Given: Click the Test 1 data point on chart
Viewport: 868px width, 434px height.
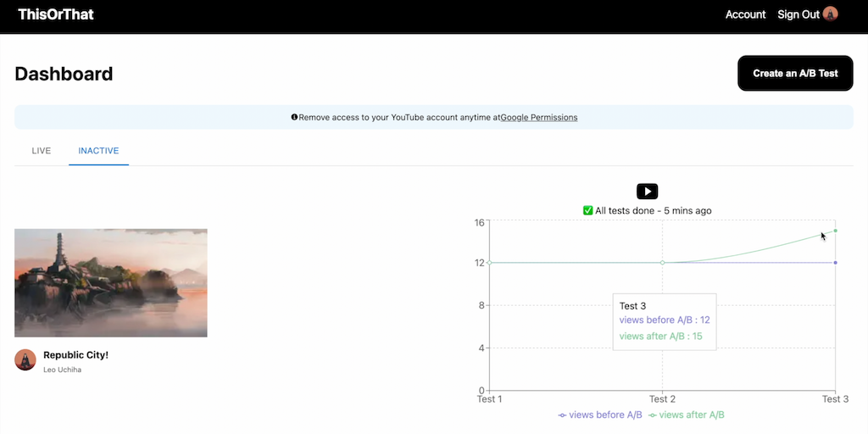Looking at the screenshot, I should pyautogui.click(x=489, y=263).
